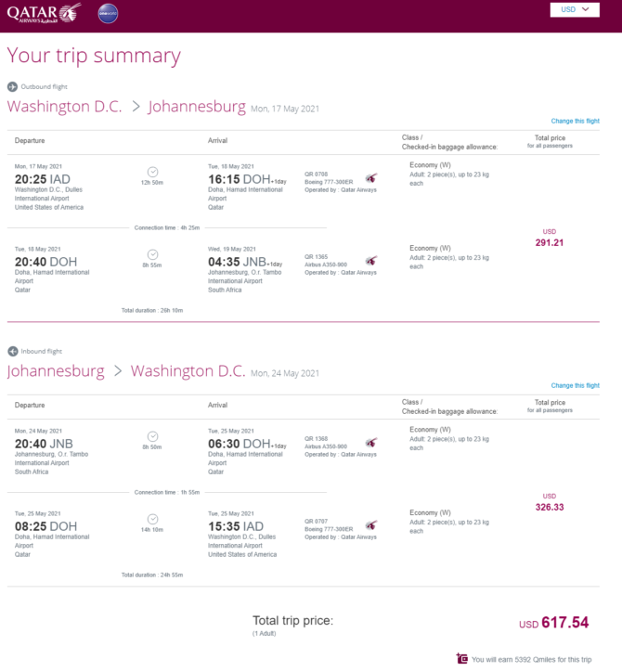Click the Qatar oryx icon beside QR 0708
This screenshot has width=622, height=672.
tap(371, 178)
